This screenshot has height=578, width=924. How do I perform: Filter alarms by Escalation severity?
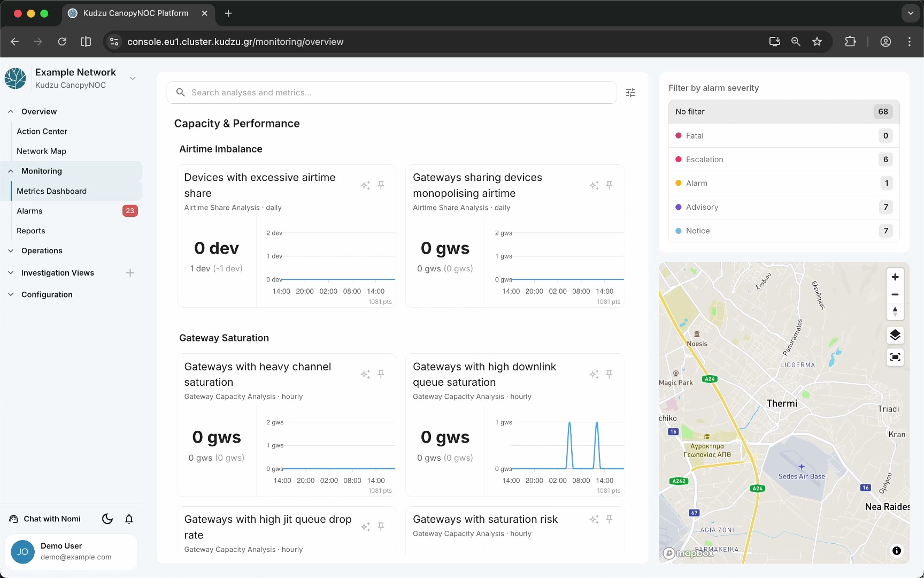click(784, 159)
